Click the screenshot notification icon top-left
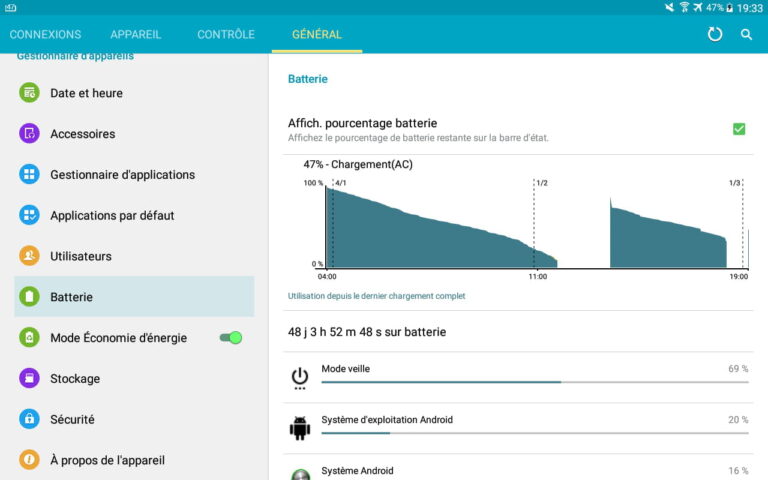Viewport: 768px width, 480px height. (10, 7)
